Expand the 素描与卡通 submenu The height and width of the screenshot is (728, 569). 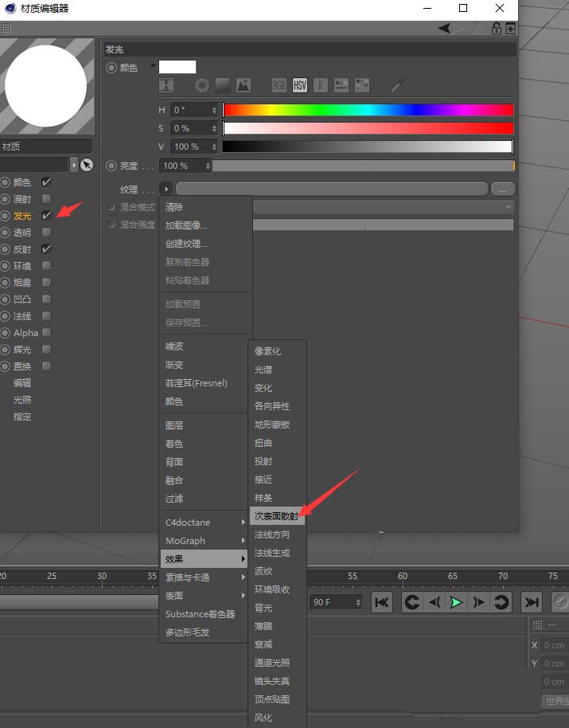pos(205,577)
